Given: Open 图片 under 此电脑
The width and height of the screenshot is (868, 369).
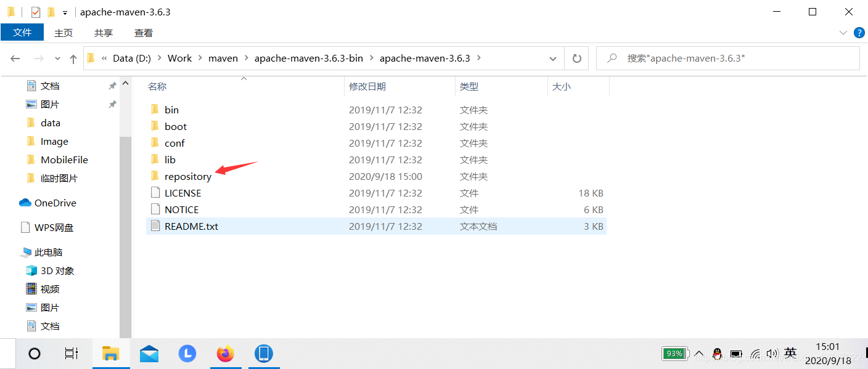Looking at the screenshot, I should point(50,307).
